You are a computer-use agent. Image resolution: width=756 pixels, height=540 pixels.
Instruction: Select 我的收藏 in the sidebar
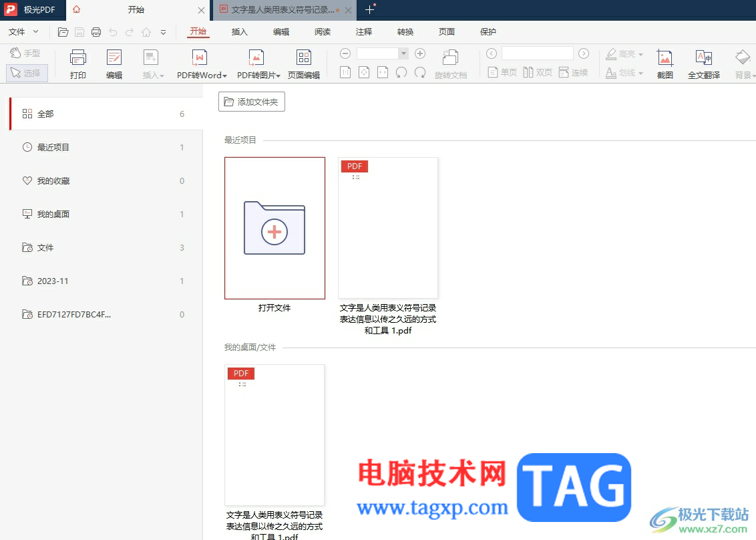coord(106,181)
